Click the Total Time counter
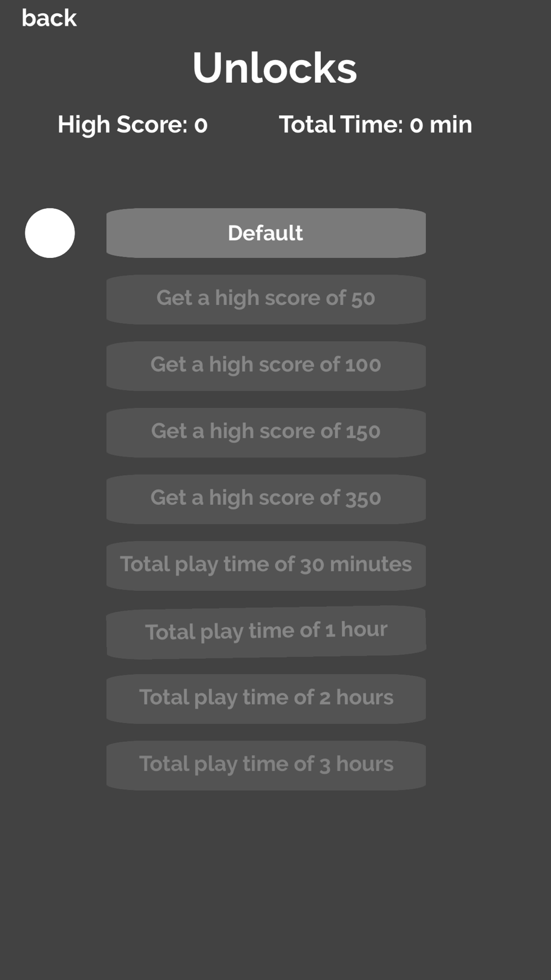551x980 pixels. coord(375,125)
